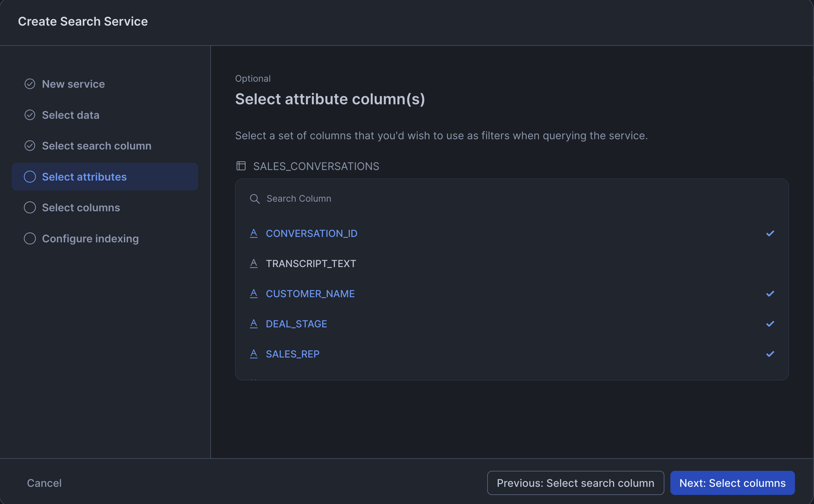Click text-type icon beside SALES_REP
This screenshot has height=504, width=814.
point(253,354)
